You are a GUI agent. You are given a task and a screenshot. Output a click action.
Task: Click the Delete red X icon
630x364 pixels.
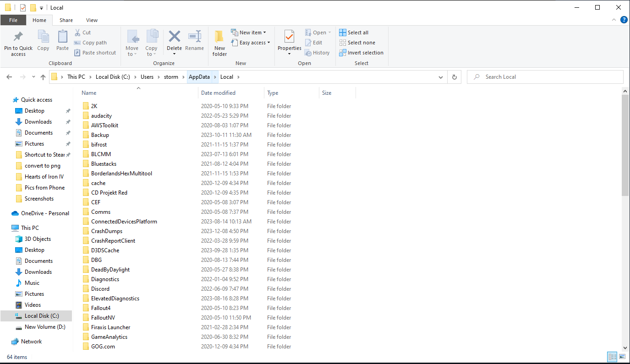click(x=174, y=36)
